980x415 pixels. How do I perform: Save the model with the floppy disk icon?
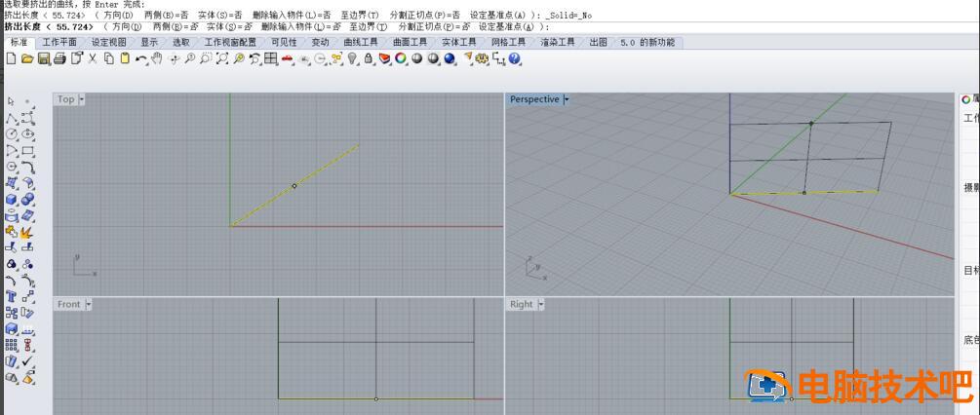tap(44, 58)
